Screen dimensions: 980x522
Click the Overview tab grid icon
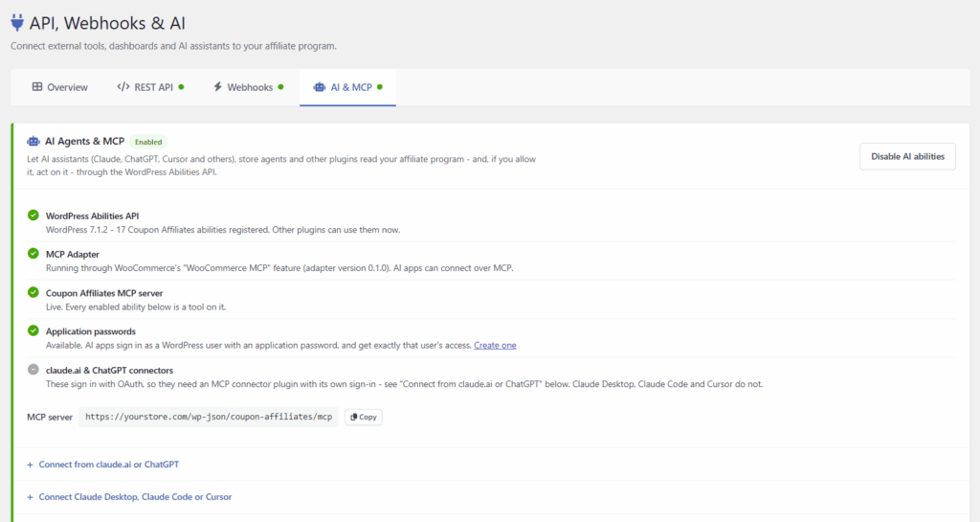click(37, 87)
